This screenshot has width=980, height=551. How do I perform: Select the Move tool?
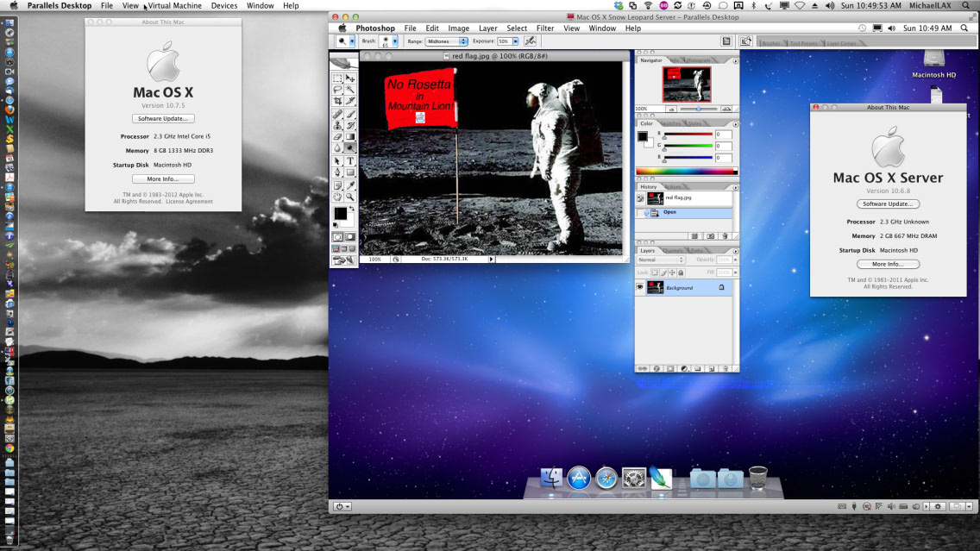350,78
